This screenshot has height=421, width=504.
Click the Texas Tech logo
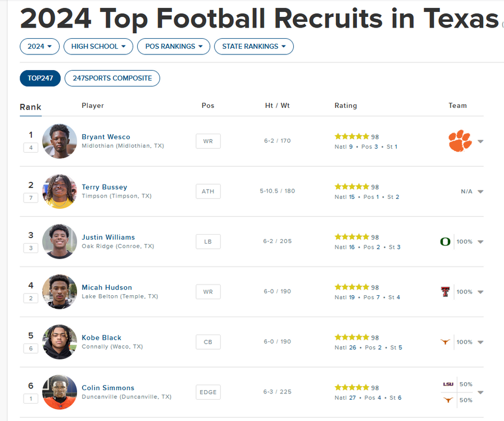(x=445, y=292)
